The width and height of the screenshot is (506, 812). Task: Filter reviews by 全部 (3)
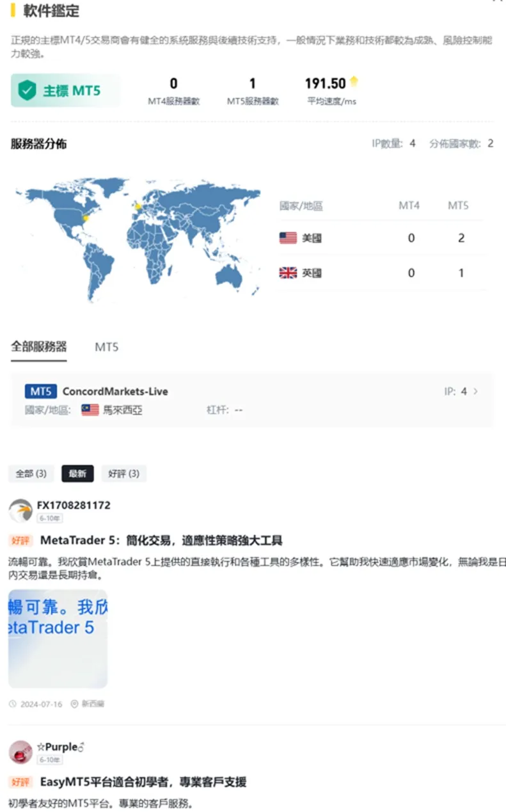31,474
